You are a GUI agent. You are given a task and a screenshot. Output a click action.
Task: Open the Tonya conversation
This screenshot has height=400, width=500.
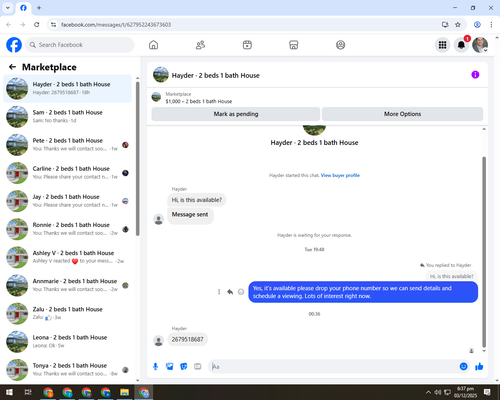(x=67, y=370)
